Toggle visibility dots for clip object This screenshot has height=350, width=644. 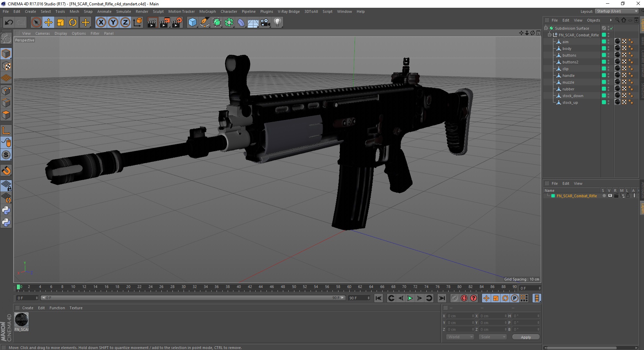coord(609,69)
